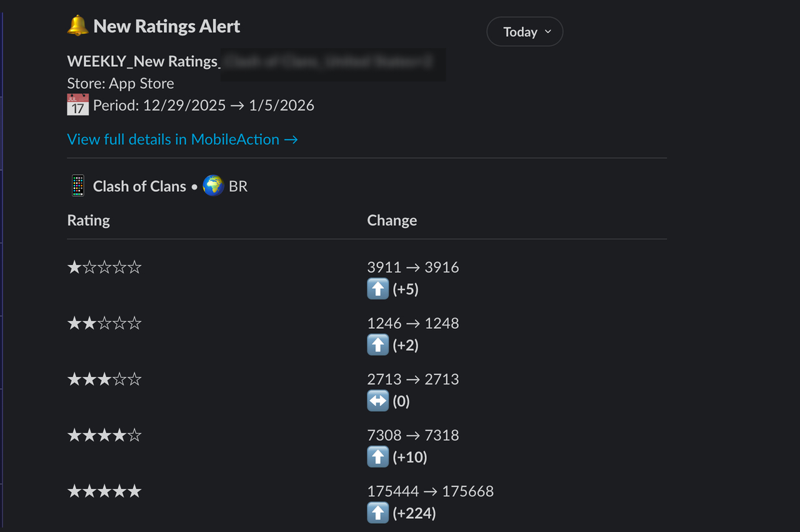Click the phone icon before Clash of Clans
The height and width of the screenshot is (532, 800).
point(77,186)
